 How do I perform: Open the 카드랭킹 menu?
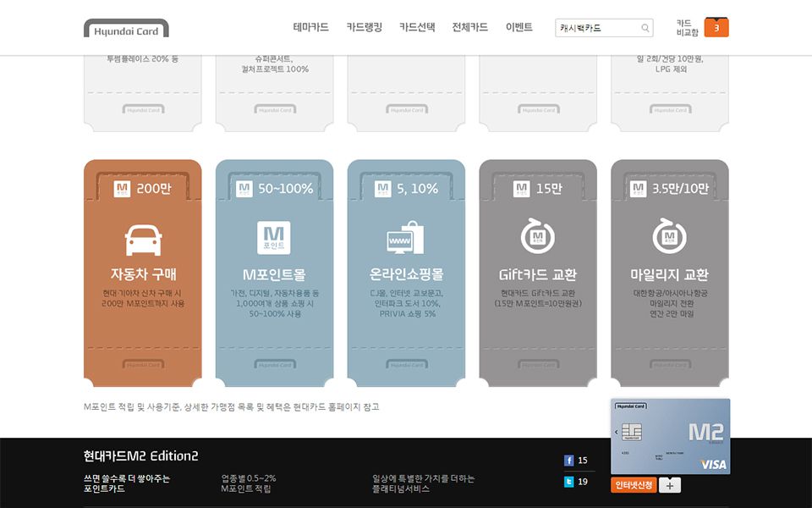364,27
